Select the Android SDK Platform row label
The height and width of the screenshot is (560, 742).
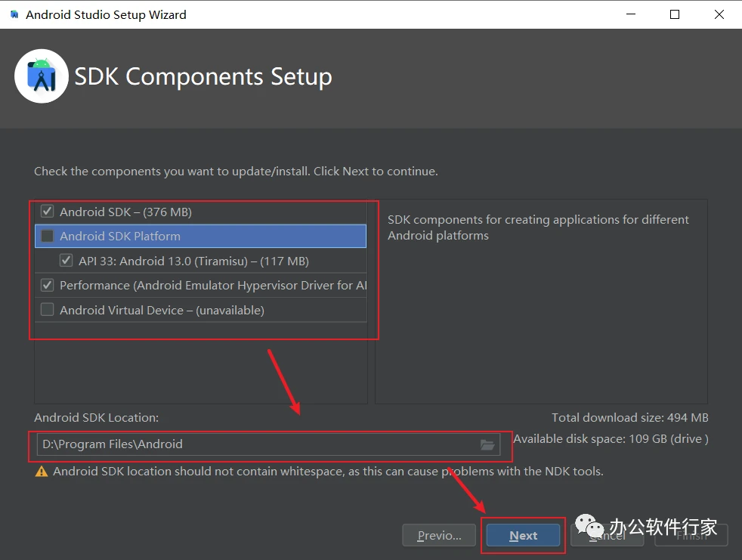point(120,237)
